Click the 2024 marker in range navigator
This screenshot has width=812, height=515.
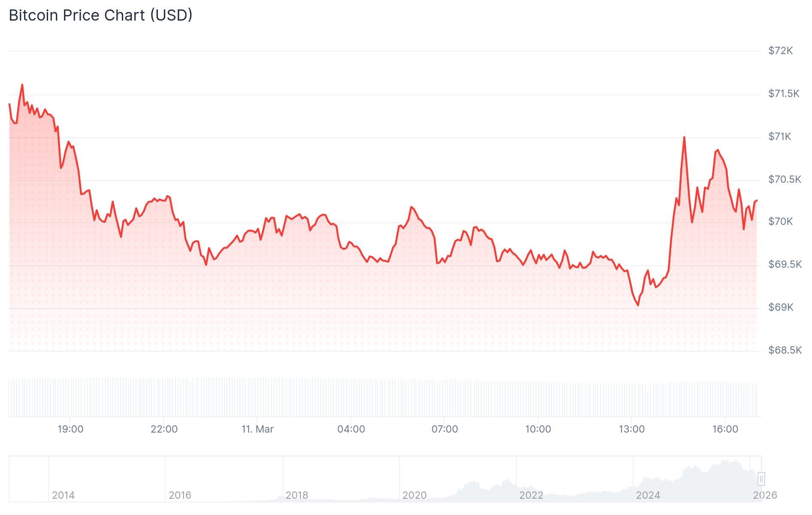(x=648, y=495)
